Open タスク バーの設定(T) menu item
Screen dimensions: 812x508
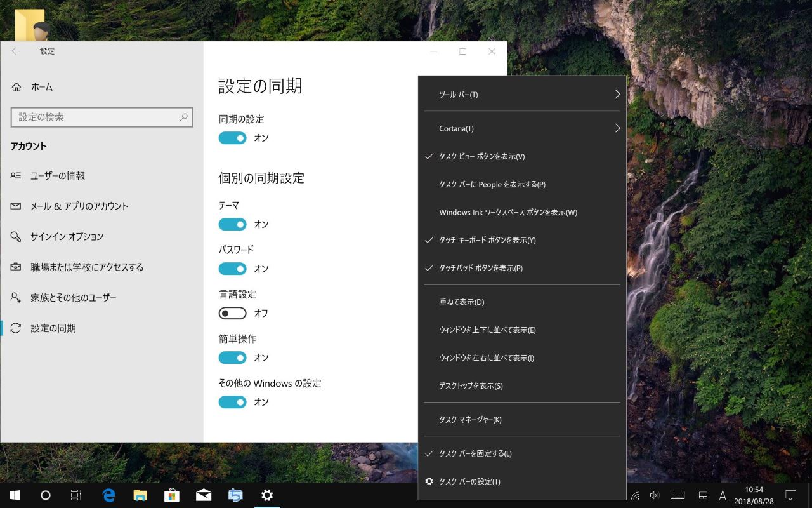tap(522, 482)
